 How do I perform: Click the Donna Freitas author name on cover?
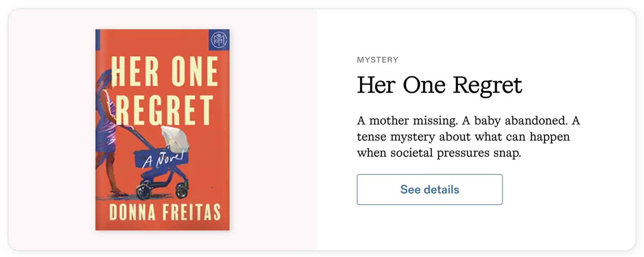(x=165, y=213)
